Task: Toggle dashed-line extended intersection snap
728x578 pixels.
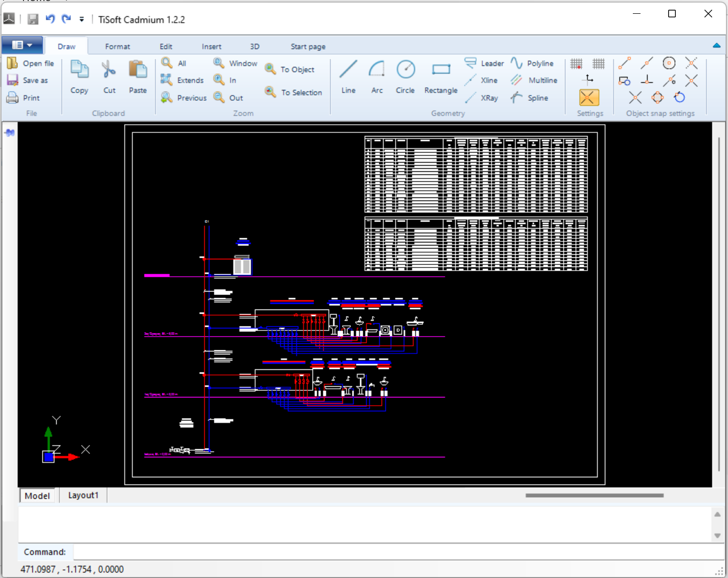Action: point(691,63)
